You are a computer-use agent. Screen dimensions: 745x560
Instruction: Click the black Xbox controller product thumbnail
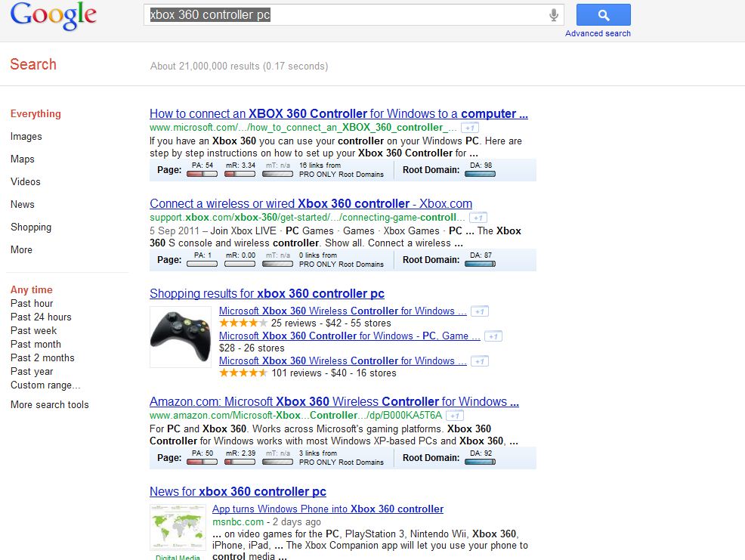(x=181, y=337)
